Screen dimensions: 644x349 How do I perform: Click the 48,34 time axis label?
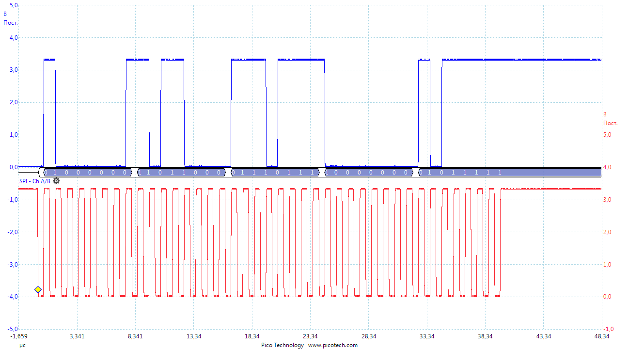[x=602, y=336]
